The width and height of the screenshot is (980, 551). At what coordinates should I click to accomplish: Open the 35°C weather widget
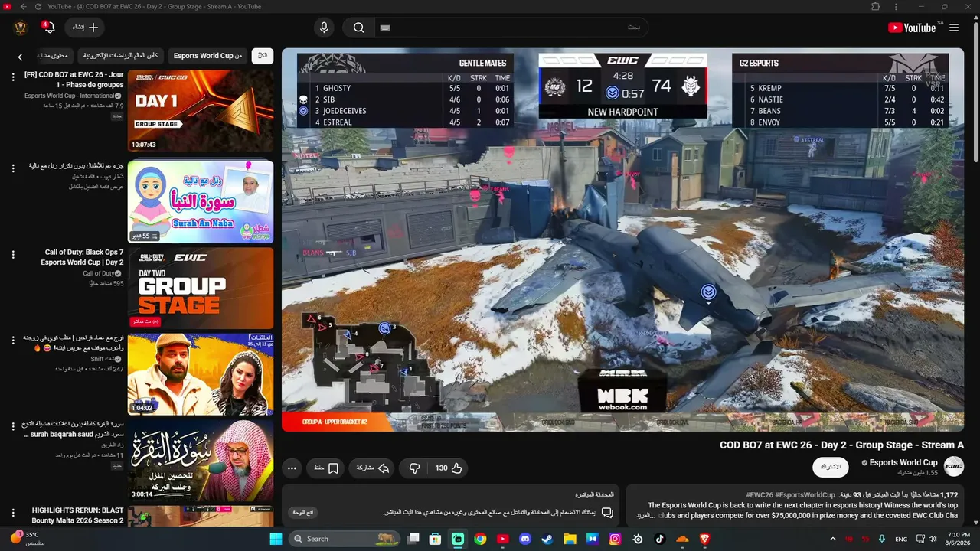coord(26,539)
